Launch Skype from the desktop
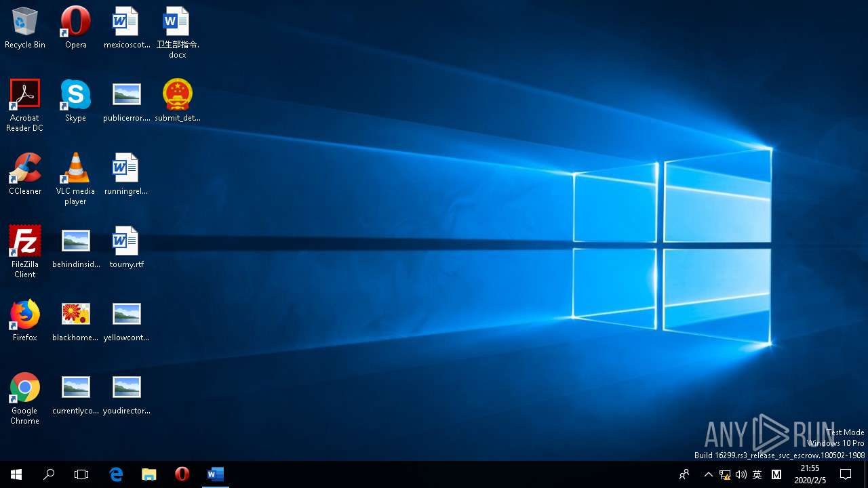Image resolution: width=868 pixels, height=488 pixels. [x=75, y=101]
